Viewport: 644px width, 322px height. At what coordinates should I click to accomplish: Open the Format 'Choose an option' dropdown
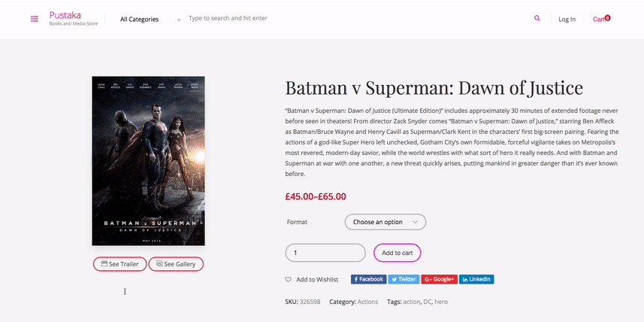click(x=385, y=222)
